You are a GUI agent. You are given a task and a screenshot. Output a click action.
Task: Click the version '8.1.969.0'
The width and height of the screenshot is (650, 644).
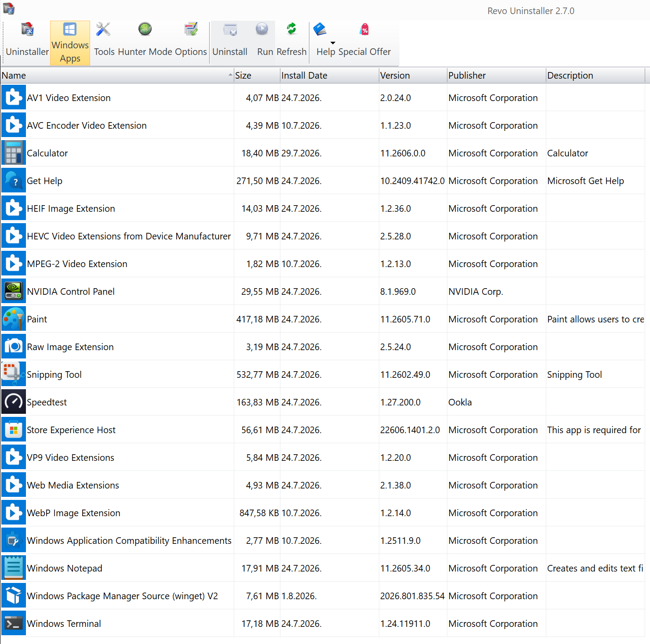[x=398, y=292]
